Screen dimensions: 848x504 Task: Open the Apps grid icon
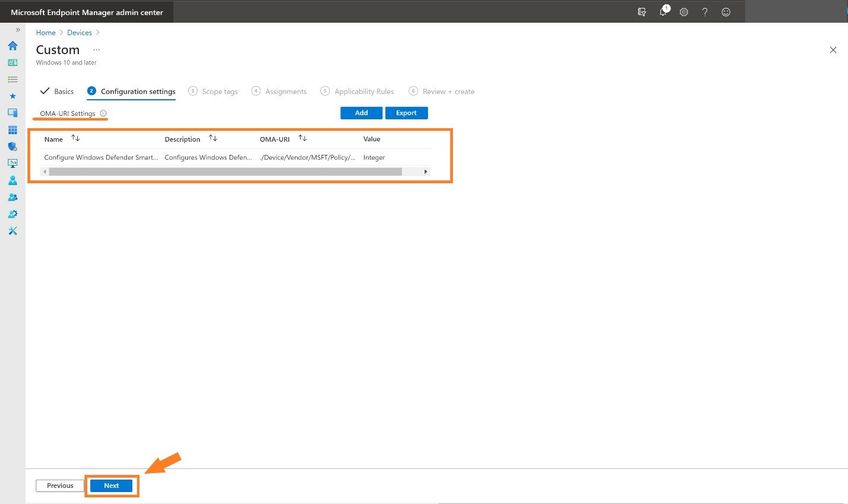[x=12, y=130]
